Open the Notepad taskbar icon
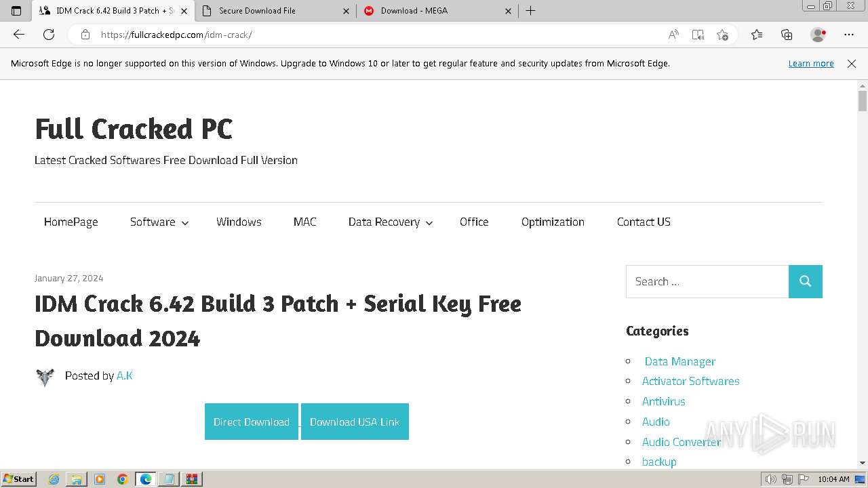868x488 pixels. tap(169, 479)
